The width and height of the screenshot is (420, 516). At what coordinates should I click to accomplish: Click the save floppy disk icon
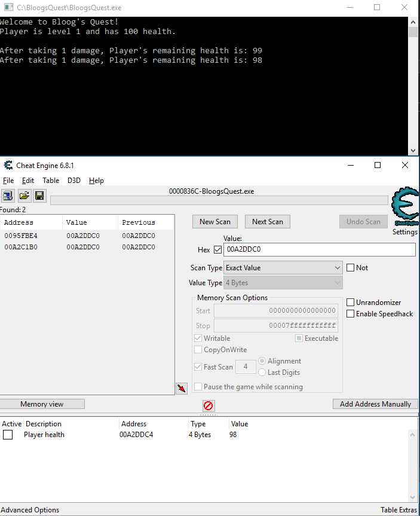(x=39, y=196)
